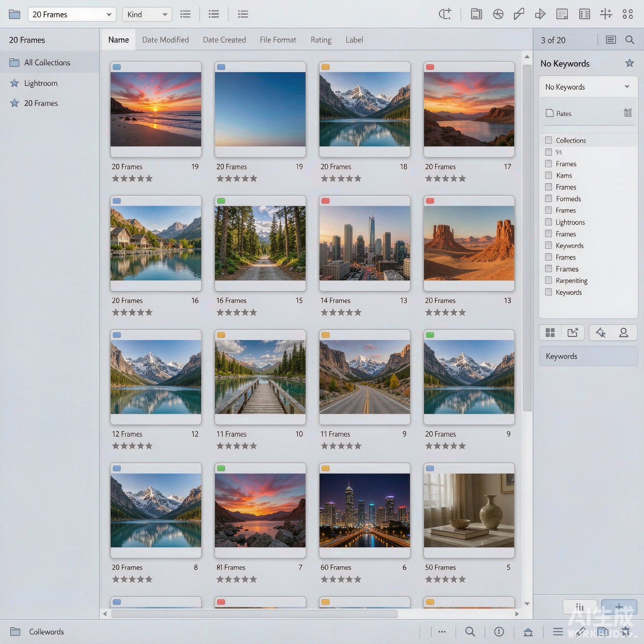
Task: Click the green label on the forest road thumbnail
Action: click(221, 201)
